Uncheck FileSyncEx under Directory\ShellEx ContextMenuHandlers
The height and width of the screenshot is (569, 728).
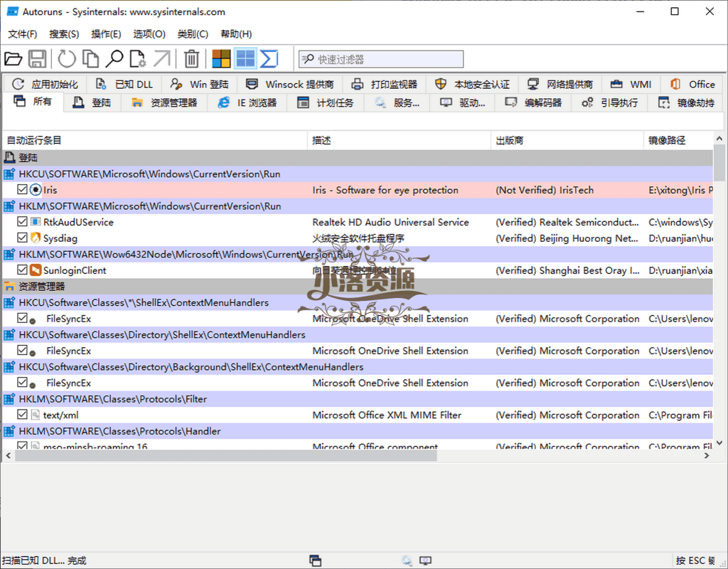pos(22,350)
